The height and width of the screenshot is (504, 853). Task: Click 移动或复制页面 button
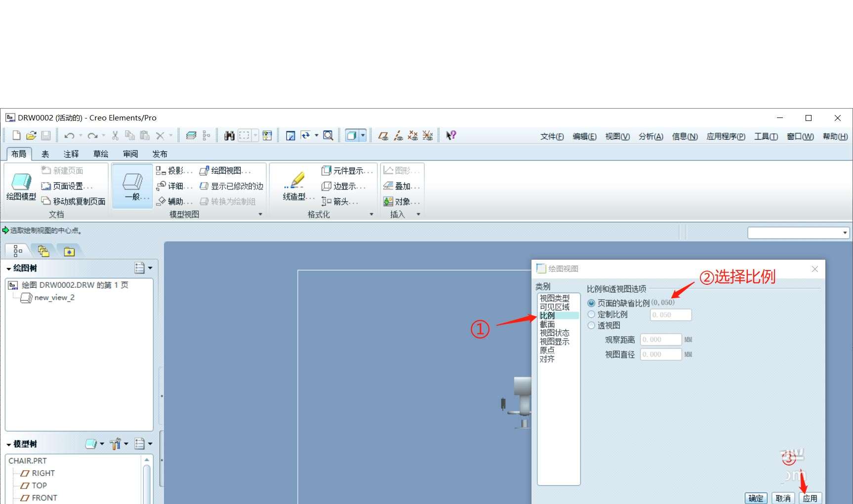[74, 201]
